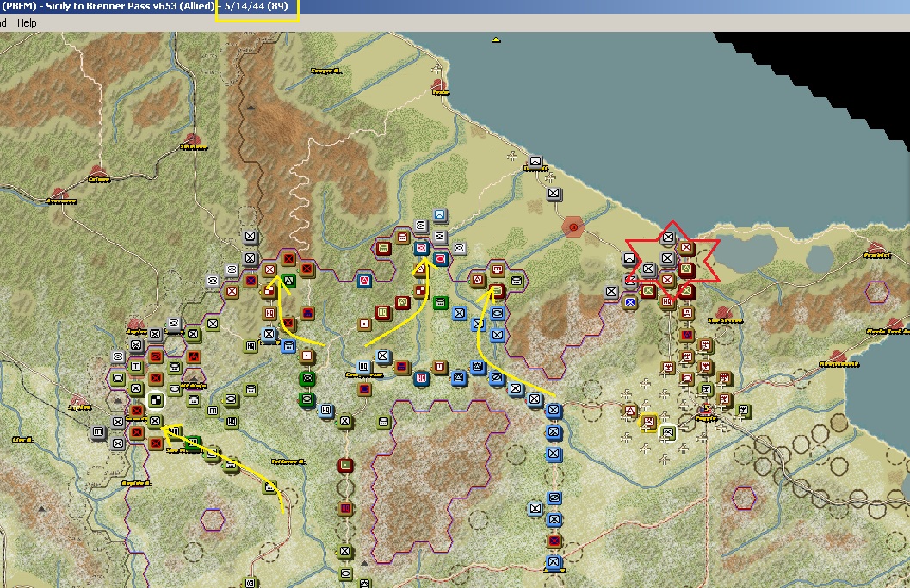Select the green counter with circled-X armor symbol
The height and width of the screenshot is (588, 910).
tap(307, 379)
